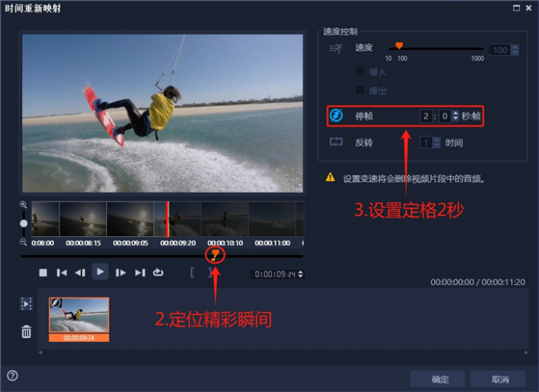Click the delete trash icon

click(x=26, y=332)
